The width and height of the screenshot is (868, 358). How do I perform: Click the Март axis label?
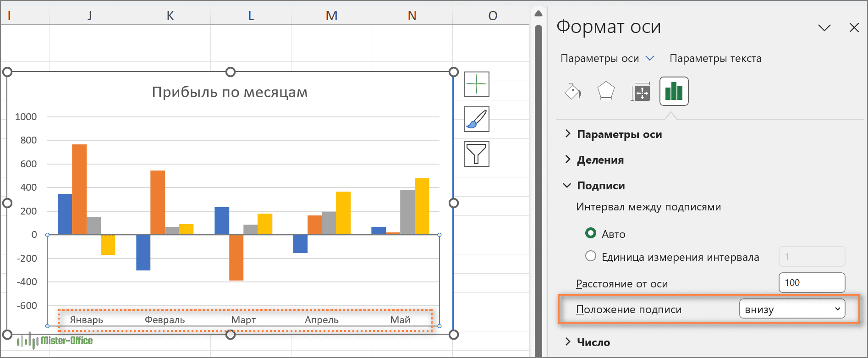243,320
